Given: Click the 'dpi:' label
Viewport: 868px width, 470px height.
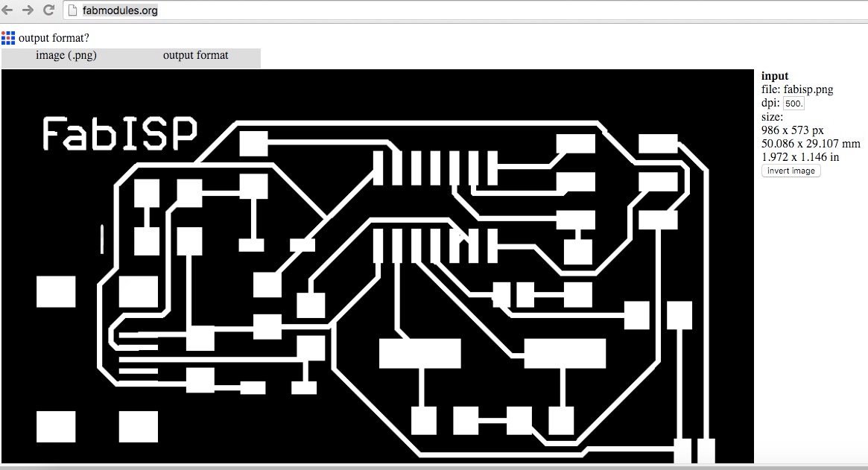Looking at the screenshot, I should 770,103.
